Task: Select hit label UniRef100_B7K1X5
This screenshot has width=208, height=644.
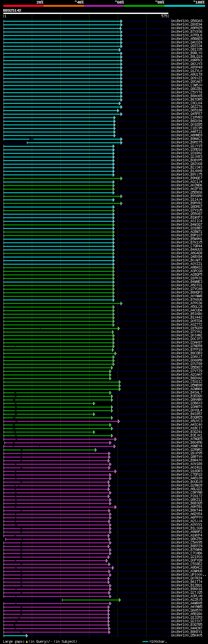Action: point(187,242)
